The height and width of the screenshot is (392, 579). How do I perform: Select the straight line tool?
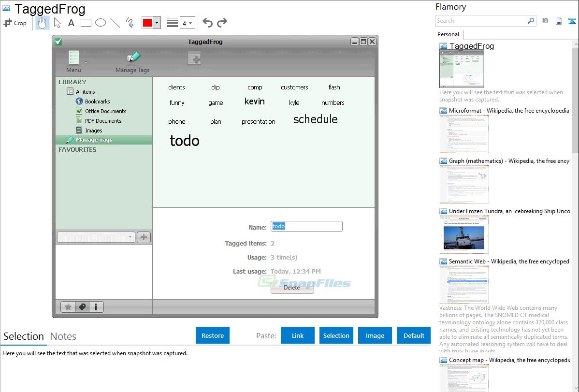point(115,23)
